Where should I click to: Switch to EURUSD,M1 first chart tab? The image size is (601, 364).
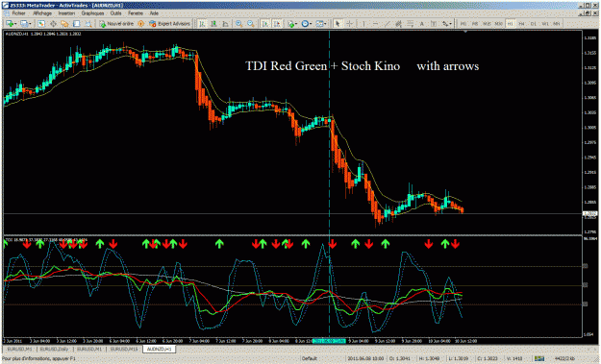pos(19,350)
